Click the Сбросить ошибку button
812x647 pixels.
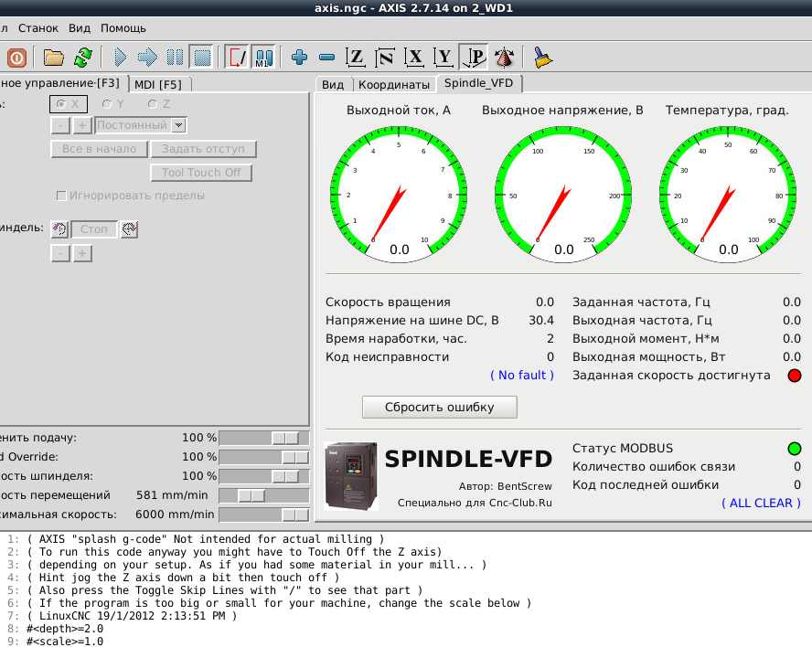439,408
